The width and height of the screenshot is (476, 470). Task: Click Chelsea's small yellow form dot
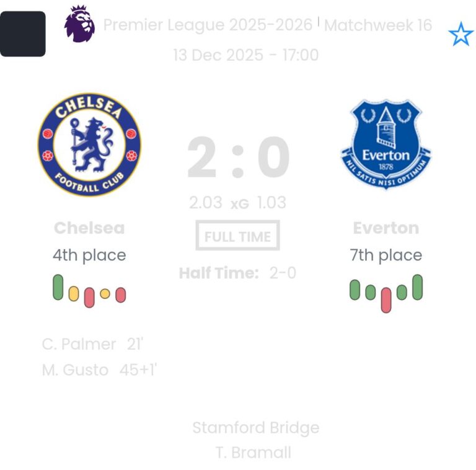105,294
